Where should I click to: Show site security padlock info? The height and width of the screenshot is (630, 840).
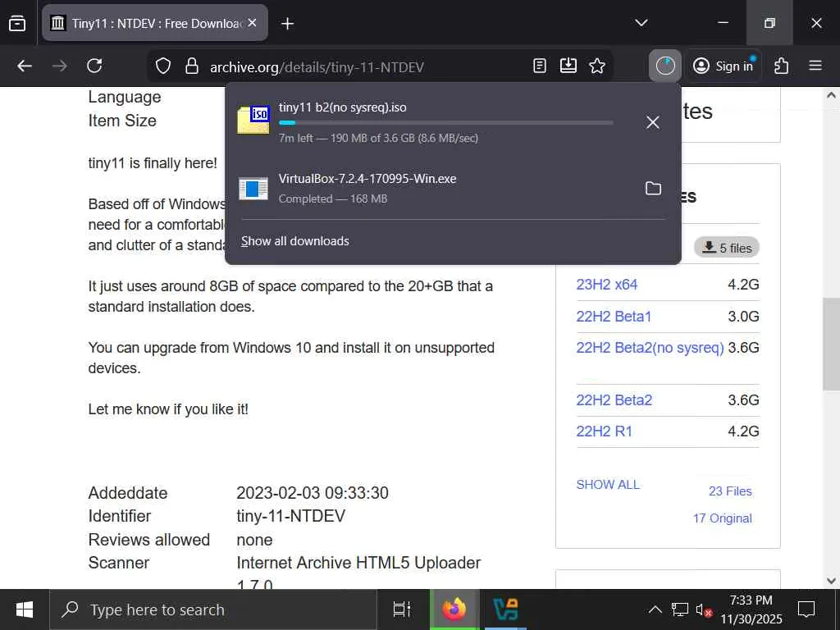(192, 66)
